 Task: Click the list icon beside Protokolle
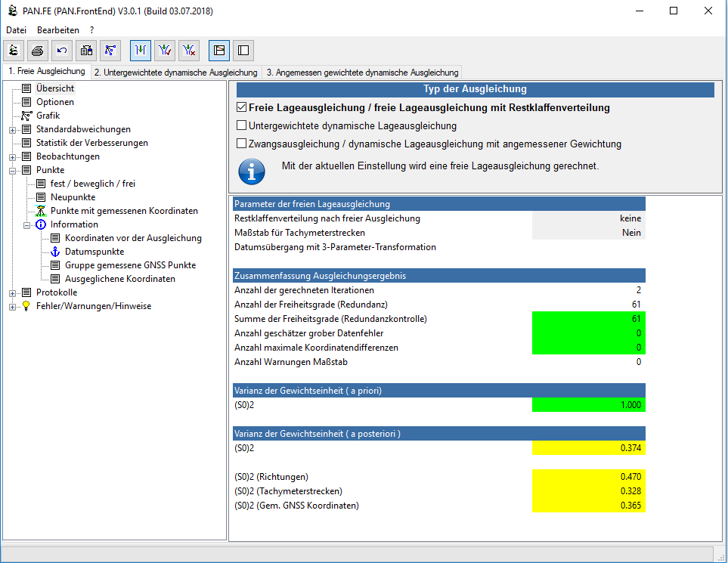(x=27, y=292)
